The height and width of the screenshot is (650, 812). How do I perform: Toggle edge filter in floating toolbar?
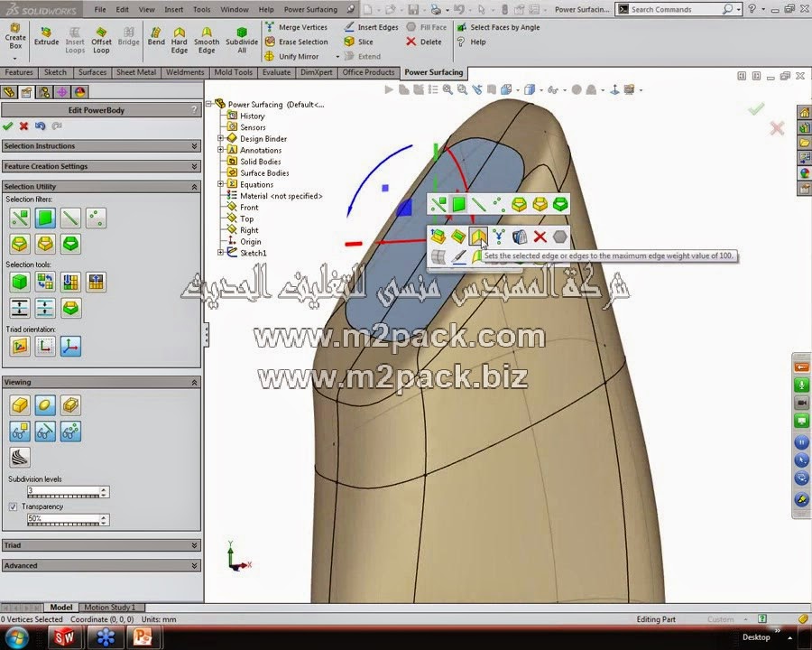pos(478,204)
